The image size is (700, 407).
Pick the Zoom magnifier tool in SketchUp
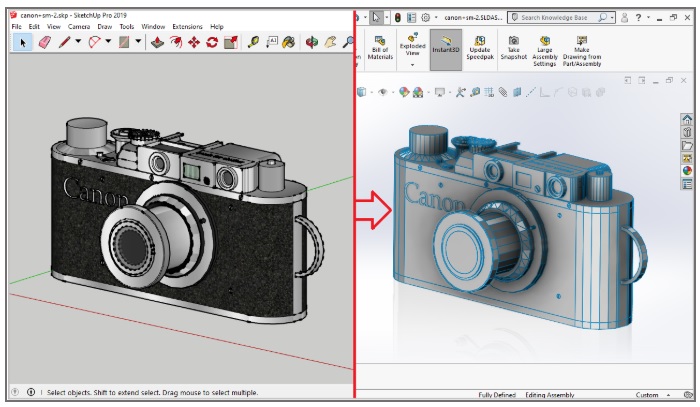pyautogui.click(x=348, y=42)
